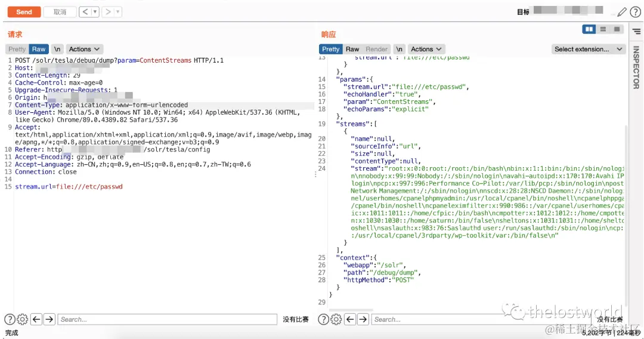
Task: Open response search settings gear
Action: point(336,319)
